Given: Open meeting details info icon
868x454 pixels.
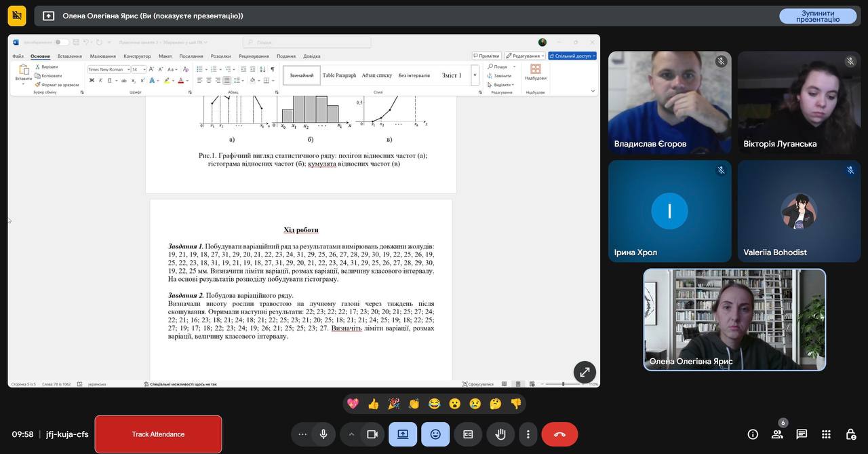Looking at the screenshot, I should [753, 434].
